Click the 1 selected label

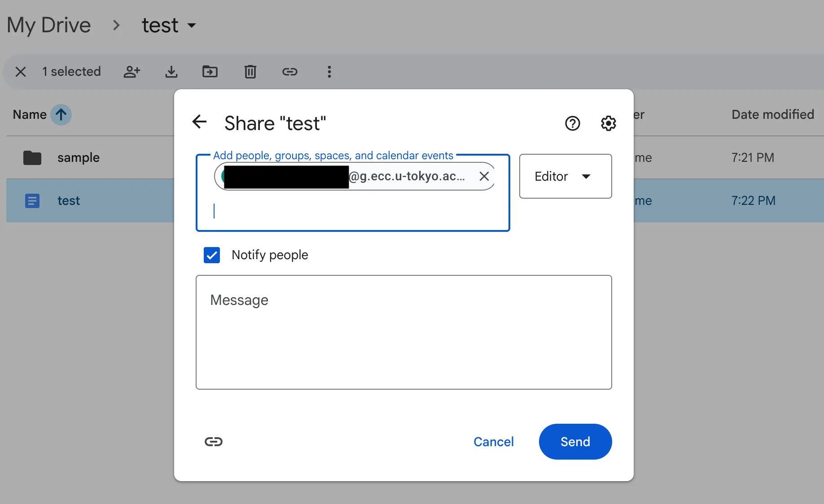(x=71, y=72)
